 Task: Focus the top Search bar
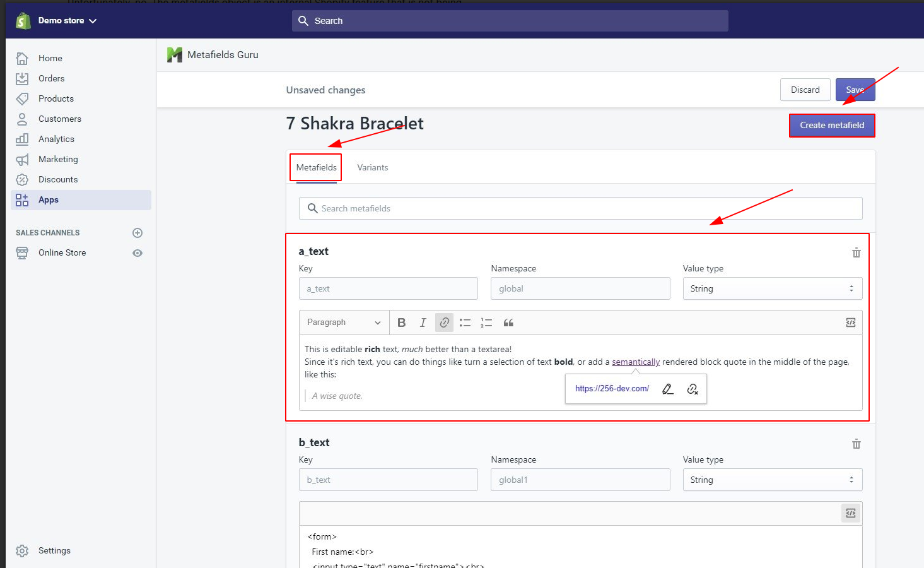(510, 21)
